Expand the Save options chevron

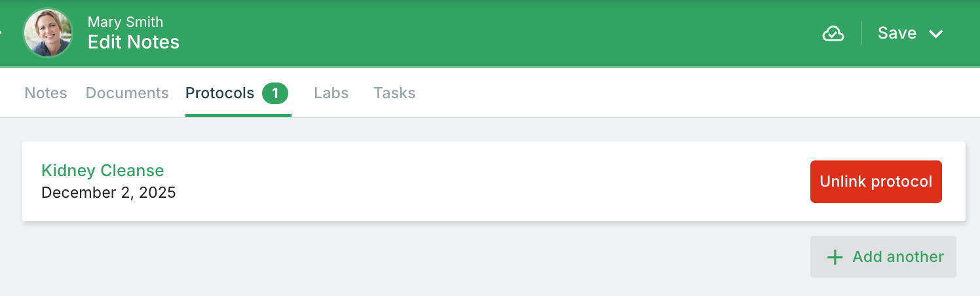point(935,34)
